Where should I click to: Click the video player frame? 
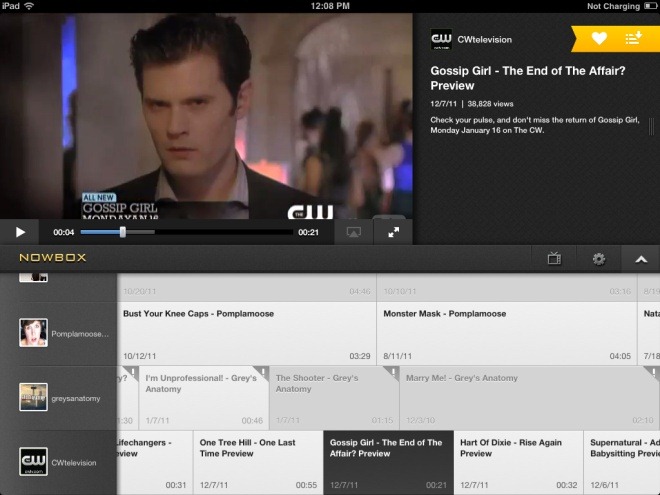pyautogui.click(x=206, y=116)
